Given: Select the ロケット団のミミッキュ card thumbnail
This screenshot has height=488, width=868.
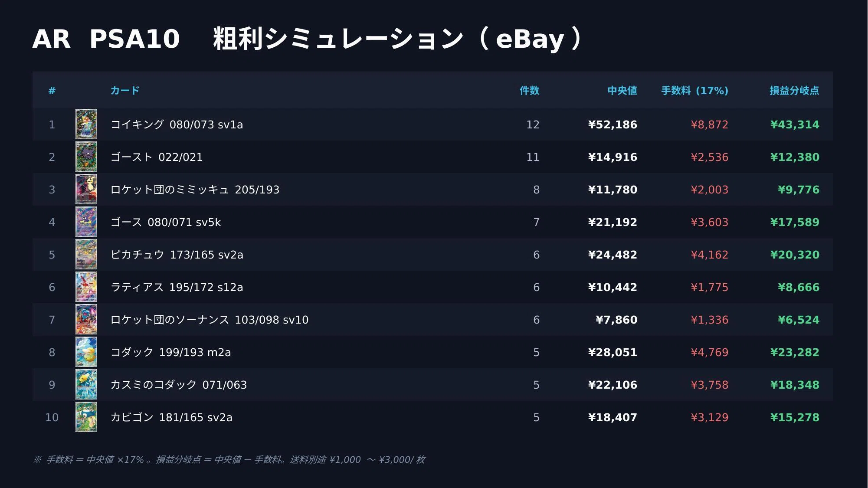Looking at the screenshot, I should [x=86, y=189].
